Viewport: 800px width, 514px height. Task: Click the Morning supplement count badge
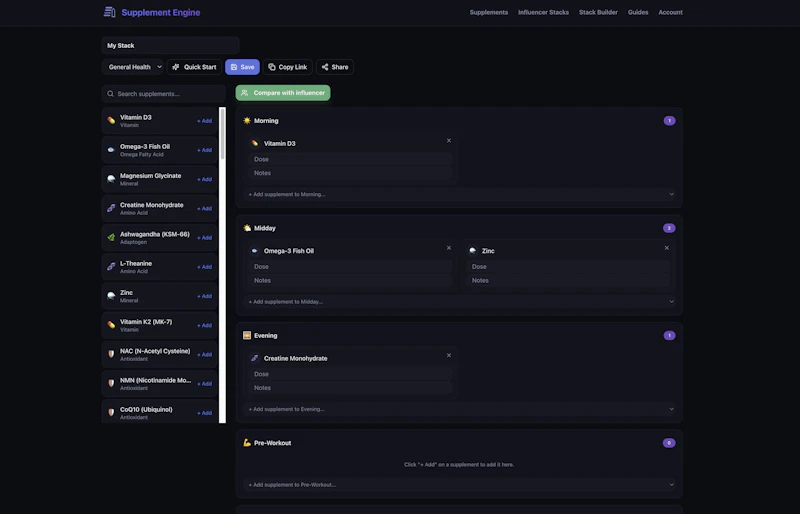tap(669, 121)
